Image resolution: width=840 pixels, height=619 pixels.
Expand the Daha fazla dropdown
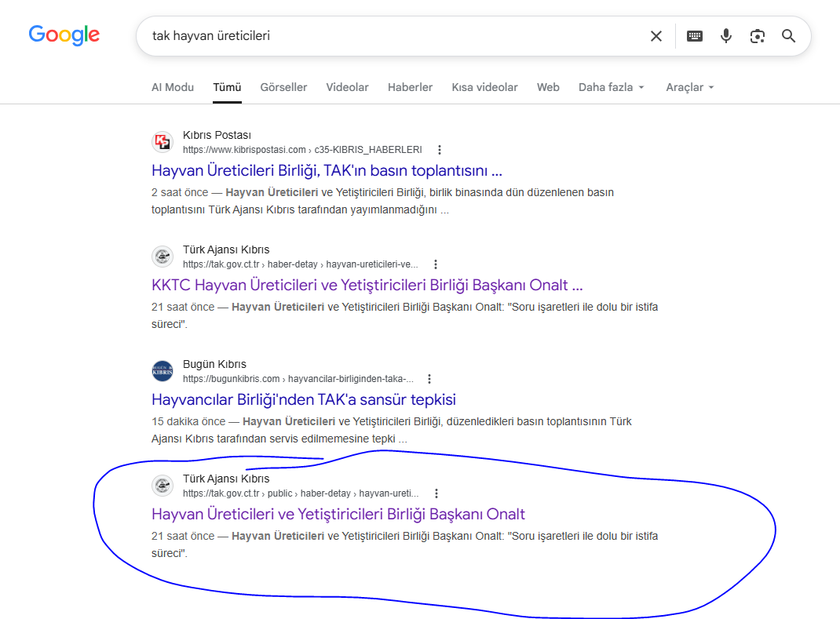click(x=612, y=87)
